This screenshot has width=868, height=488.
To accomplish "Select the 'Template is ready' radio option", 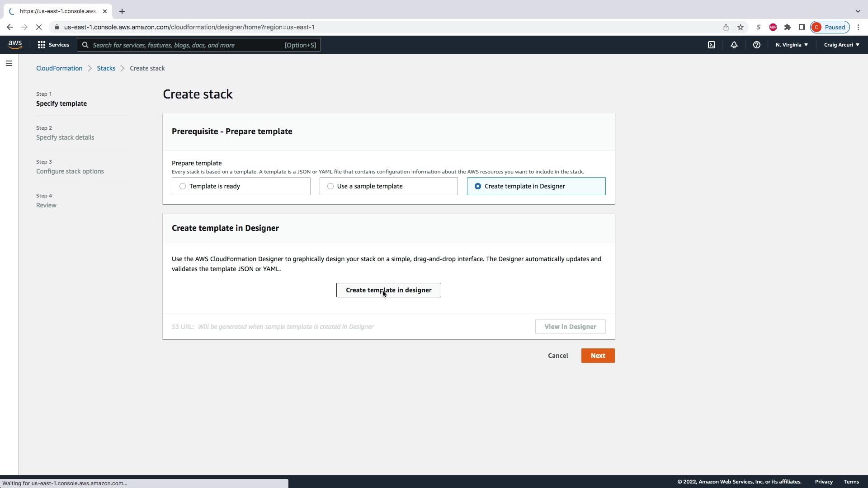I will (x=183, y=186).
